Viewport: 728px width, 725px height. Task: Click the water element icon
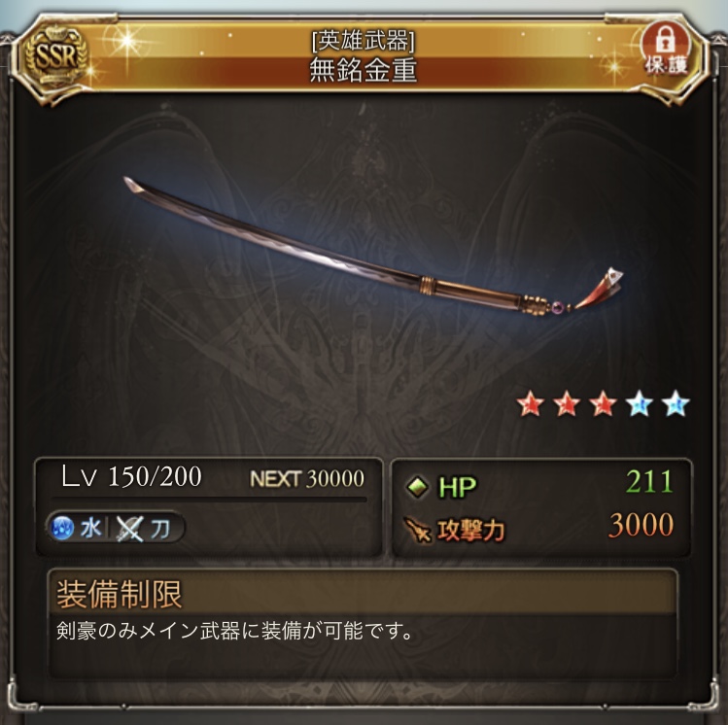(x=62, y=528)
